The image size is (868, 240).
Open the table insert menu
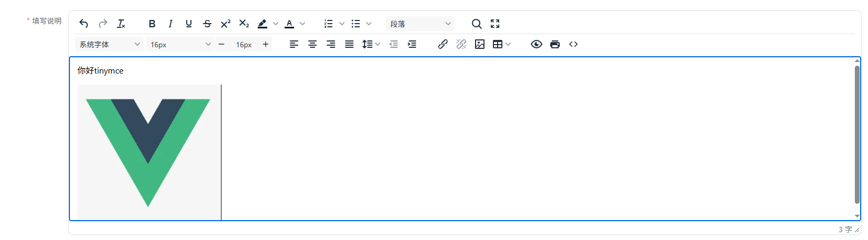502,44
